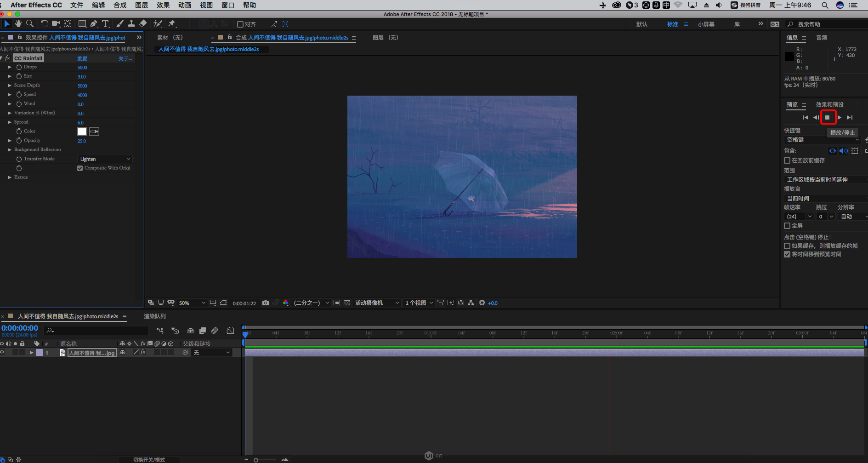The height and width of the screenshot is (463, 868).
Task: Toggle the transparency grid icon
Action: pyautogui.click(x=347, y=303)
